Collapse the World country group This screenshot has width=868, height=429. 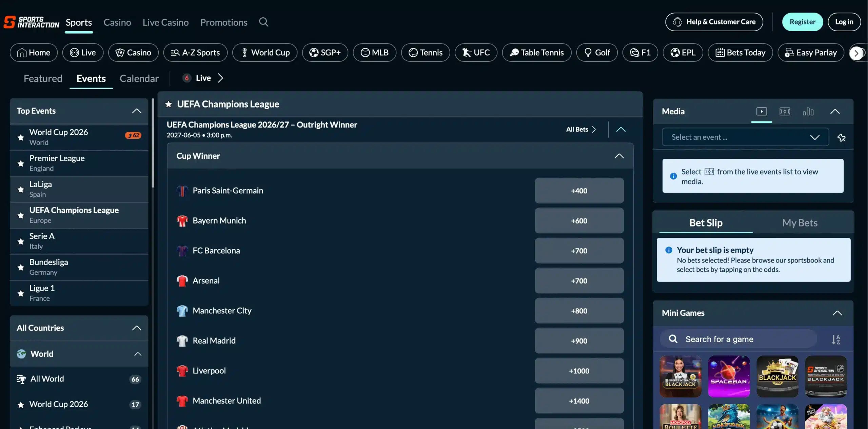coord(138,354)
